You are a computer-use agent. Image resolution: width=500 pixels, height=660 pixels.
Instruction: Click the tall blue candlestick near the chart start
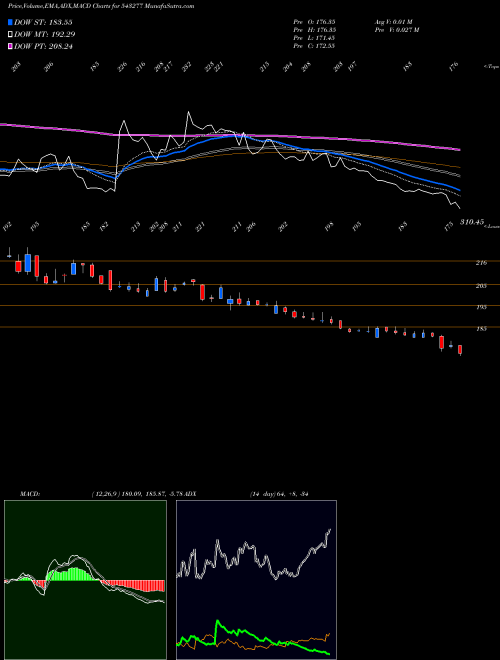pyautogui.click(x=28, y=263)
